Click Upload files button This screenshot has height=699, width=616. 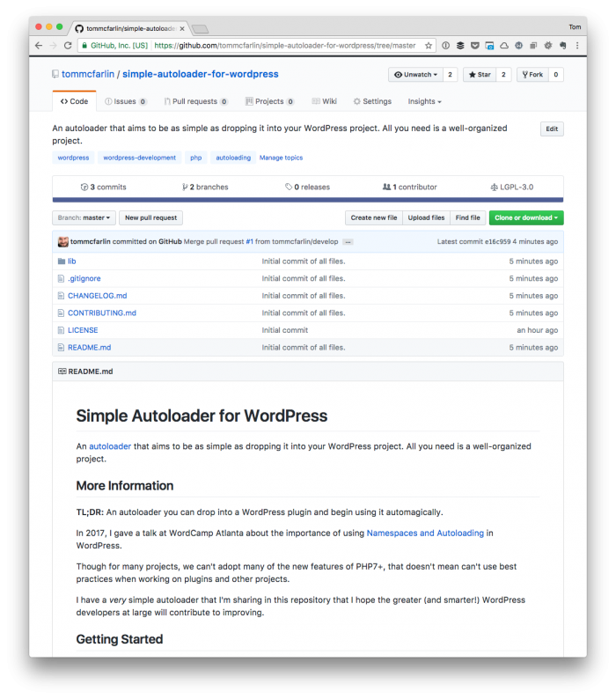point(426,218)
